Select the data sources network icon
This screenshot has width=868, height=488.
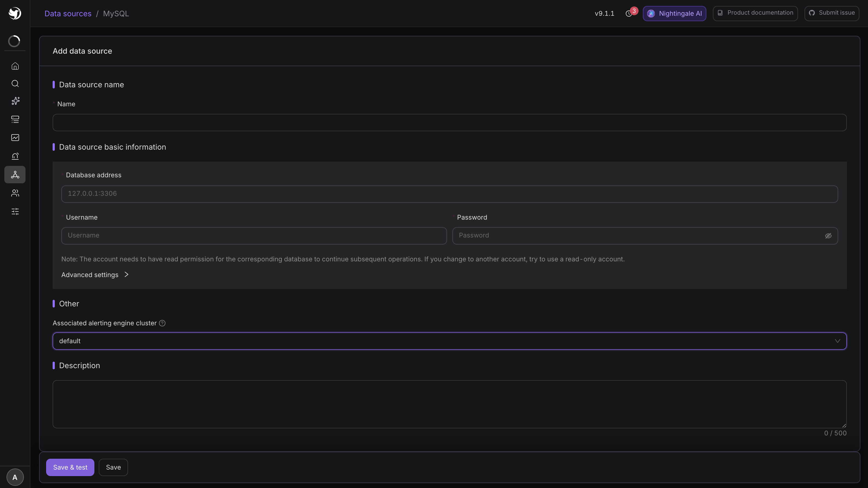click(x=15, y=174)
